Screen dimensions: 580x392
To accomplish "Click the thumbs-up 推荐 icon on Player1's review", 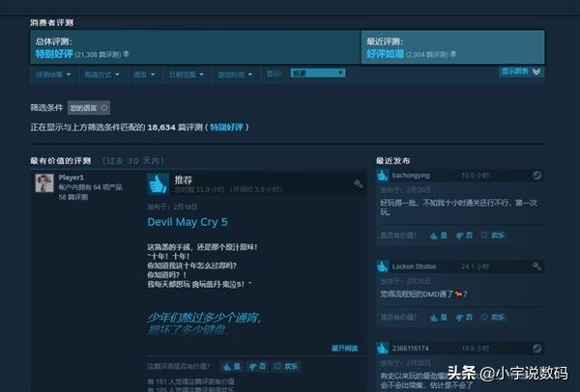I will point(158,184).
